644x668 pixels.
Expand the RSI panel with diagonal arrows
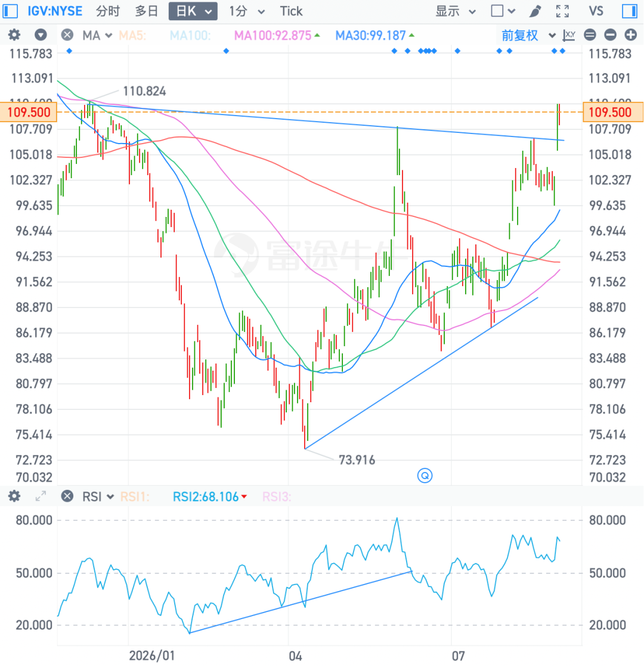[x=41, y=496]
